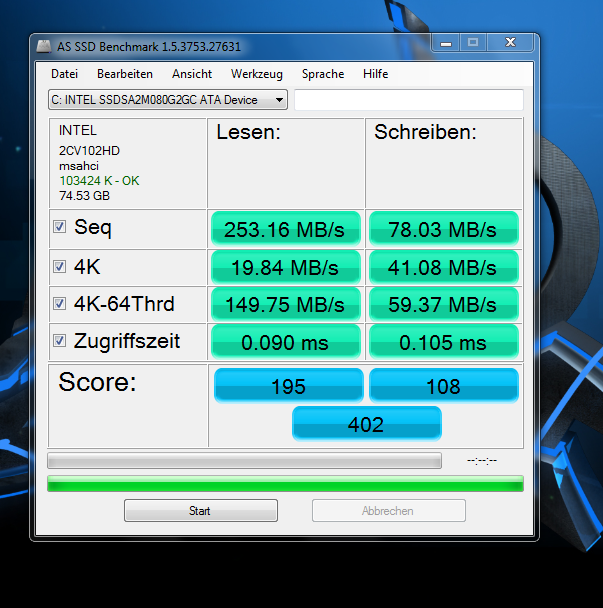The image size is (603, 608).
Task: Open the Ansicht menu
Action: pos(192,74)
